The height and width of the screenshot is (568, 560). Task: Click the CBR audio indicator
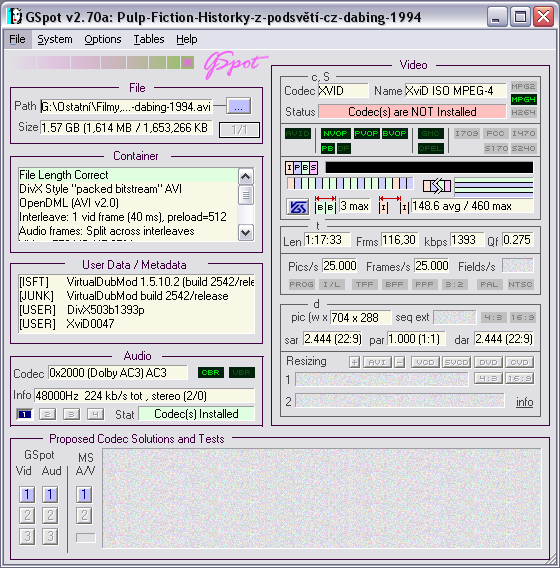tap(210, 372)
